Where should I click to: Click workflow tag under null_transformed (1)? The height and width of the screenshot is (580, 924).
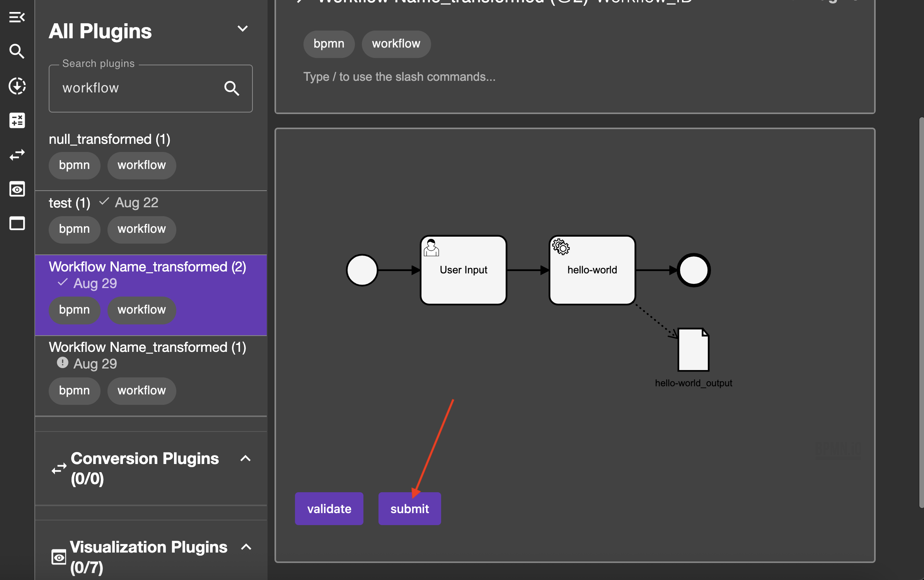pyautogui.click(x=141, y=165)
